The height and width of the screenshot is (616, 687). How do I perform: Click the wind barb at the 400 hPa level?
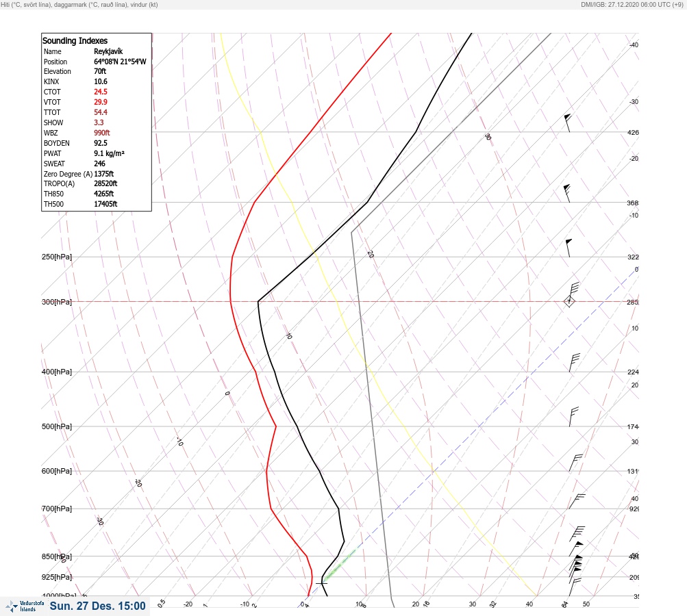(x=575, y=363)
